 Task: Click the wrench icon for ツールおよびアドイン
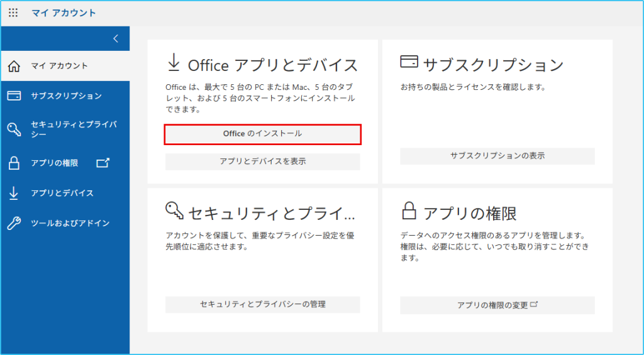(x=14, y=223)
